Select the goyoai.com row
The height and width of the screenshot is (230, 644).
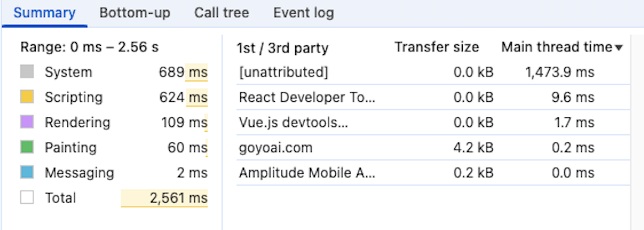coord(433,147)
